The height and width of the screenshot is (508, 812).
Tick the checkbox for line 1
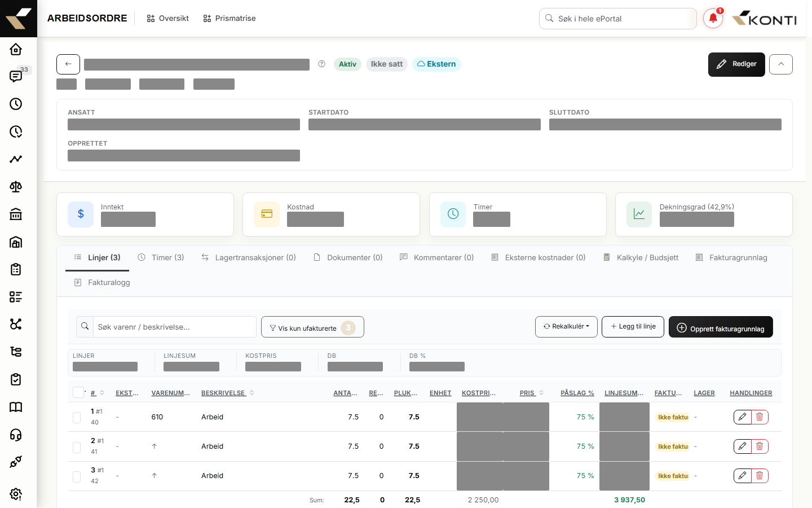[77, 418]
